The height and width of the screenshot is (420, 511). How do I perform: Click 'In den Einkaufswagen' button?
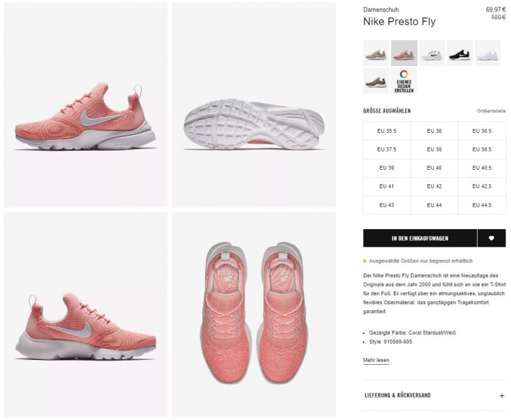point(420,239)
